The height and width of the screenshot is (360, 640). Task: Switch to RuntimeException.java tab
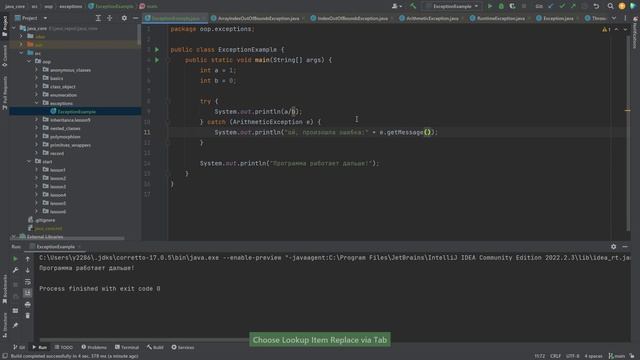click(501, 18)
